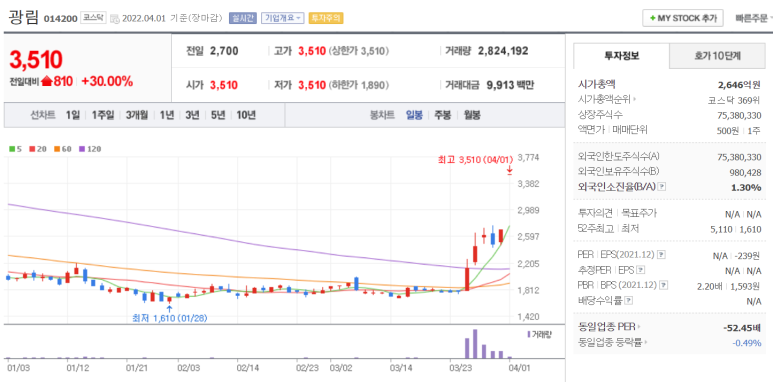Click the 시가총액 value 2,646억원
The height and width of the screenshot is (382, 773).
tap(739, 85)
